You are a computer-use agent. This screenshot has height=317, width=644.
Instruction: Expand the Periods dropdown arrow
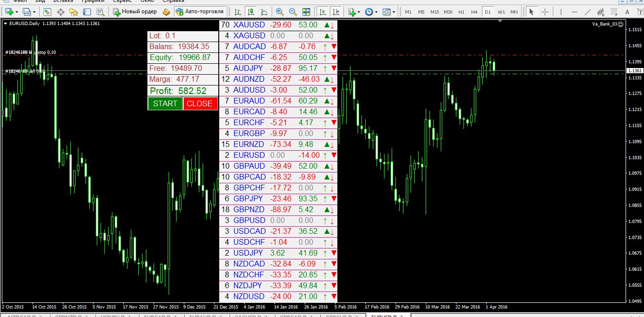[x=376, y=11]
